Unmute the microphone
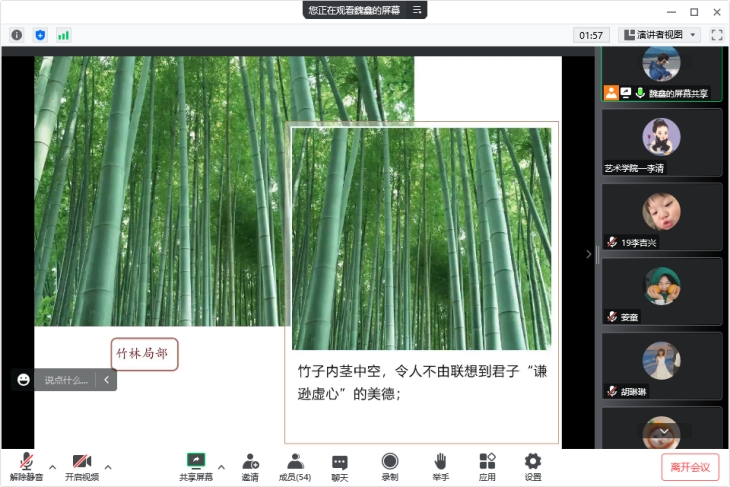 (x=28, y=462)
